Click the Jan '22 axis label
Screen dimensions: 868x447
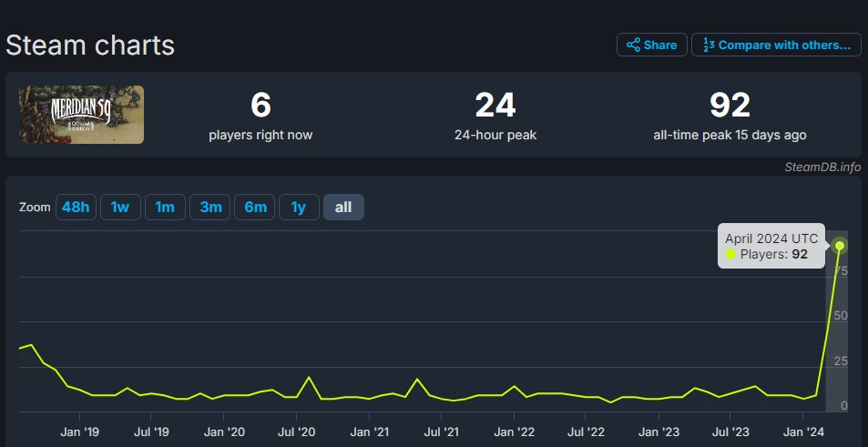[515, 432]
